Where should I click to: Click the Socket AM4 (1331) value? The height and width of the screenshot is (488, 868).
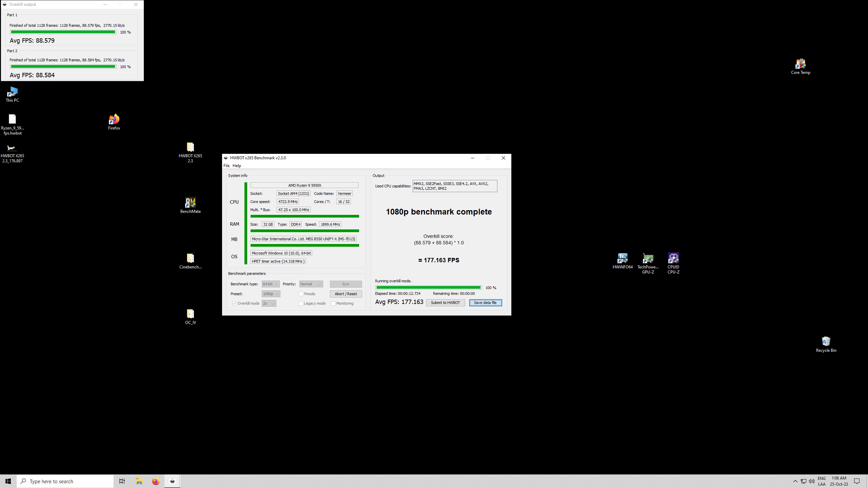293,194
